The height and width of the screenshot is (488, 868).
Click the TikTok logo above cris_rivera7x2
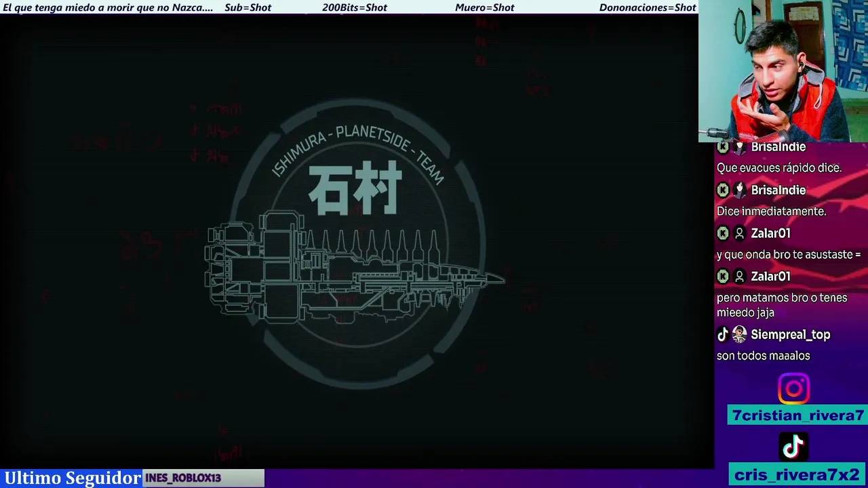click(793, 447)
